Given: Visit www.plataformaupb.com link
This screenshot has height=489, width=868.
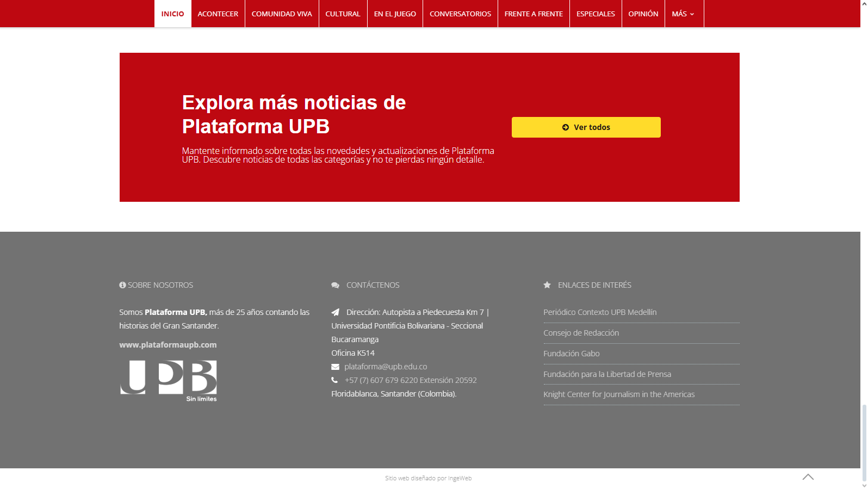Looking at the screenshot, I should [x=168, y=345].
